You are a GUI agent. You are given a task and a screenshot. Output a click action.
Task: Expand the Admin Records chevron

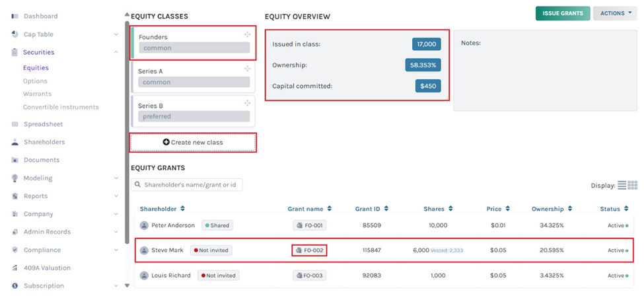[x=116, y=232]
